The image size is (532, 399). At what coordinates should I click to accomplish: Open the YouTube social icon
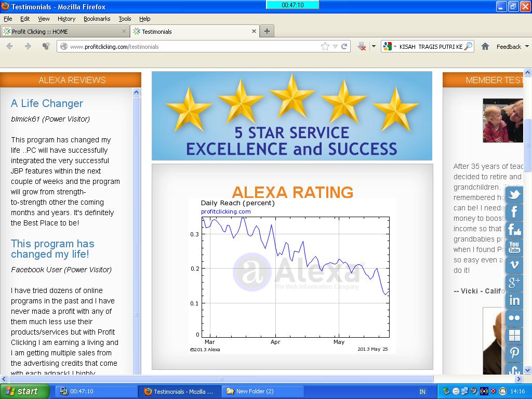pyautogui.click(x=514, y=247)
